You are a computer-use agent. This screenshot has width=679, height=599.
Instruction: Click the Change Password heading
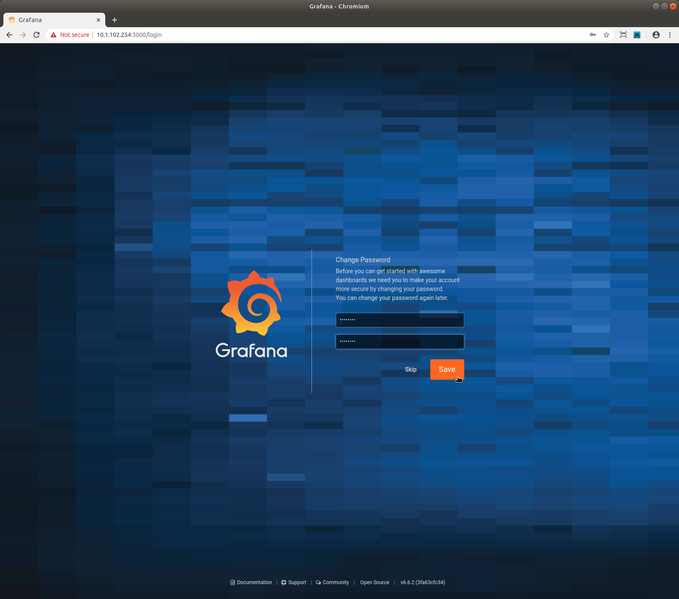coord(363,259)
